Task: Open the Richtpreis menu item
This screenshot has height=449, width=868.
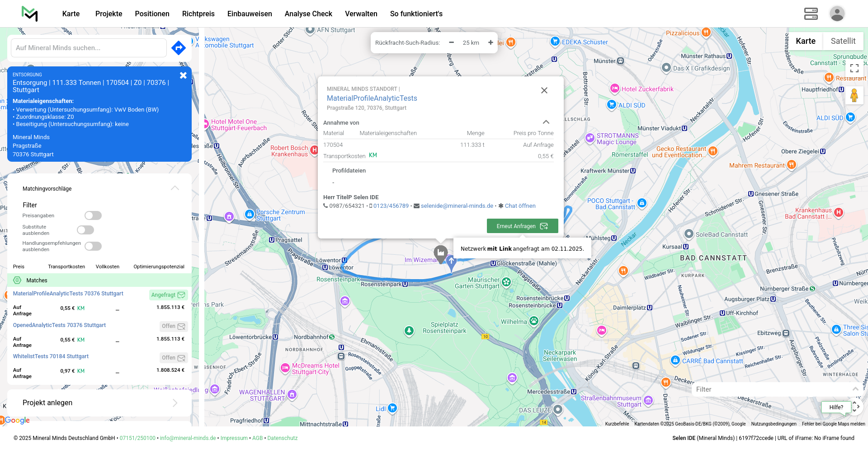Action: coord(198,14)
